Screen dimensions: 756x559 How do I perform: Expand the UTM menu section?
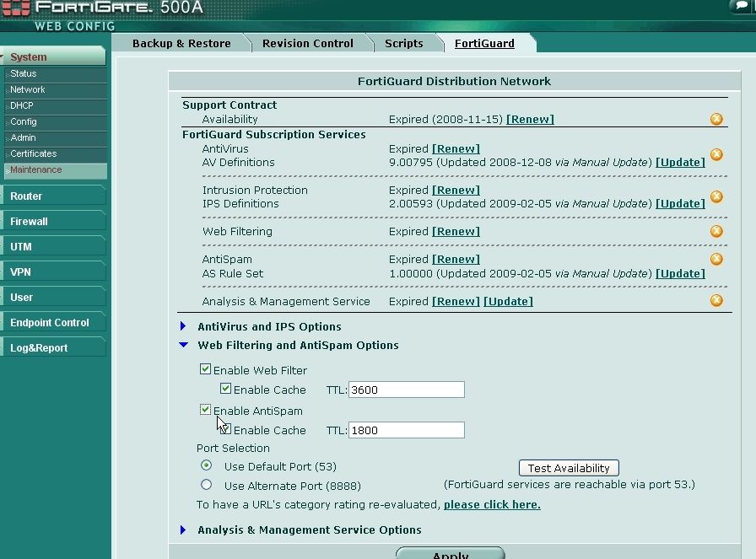[53, 247]
